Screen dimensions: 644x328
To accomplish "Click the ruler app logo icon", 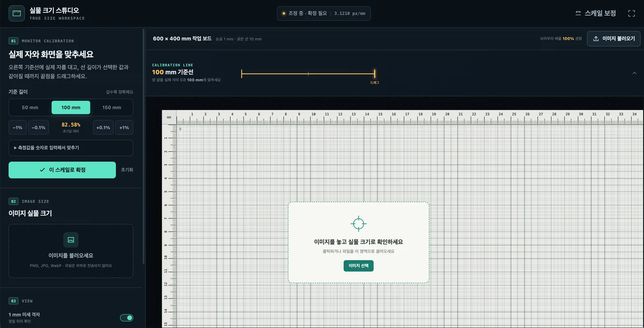I will pos(17,13).
